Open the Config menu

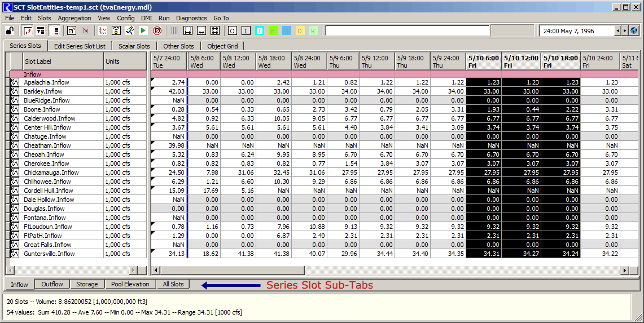click(x=126, y=18)
